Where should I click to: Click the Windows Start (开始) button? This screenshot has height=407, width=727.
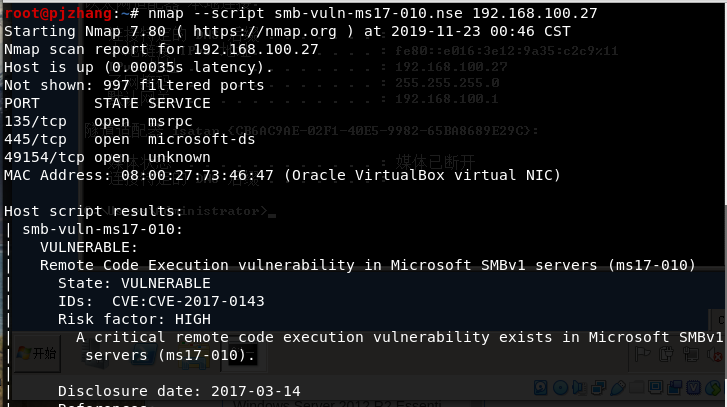click(x=38, y=353)
